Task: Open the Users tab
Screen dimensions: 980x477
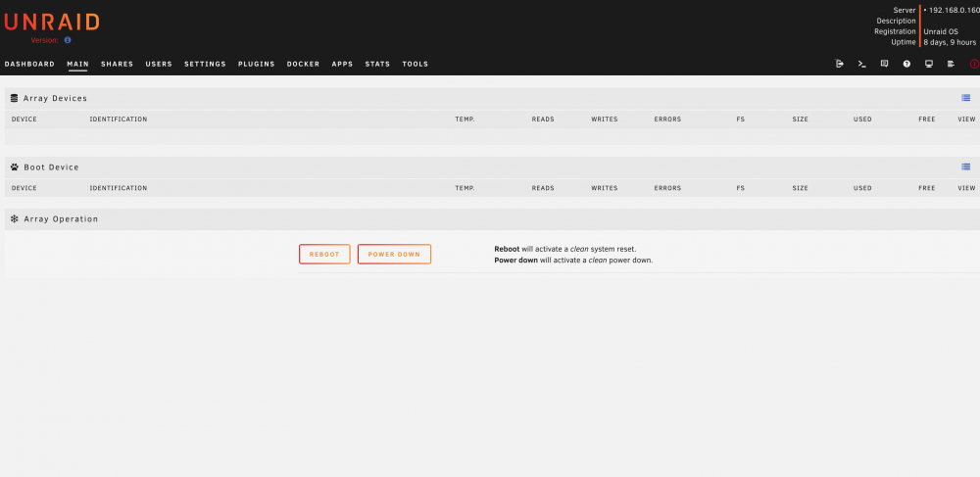Action: tap(159, 65)
